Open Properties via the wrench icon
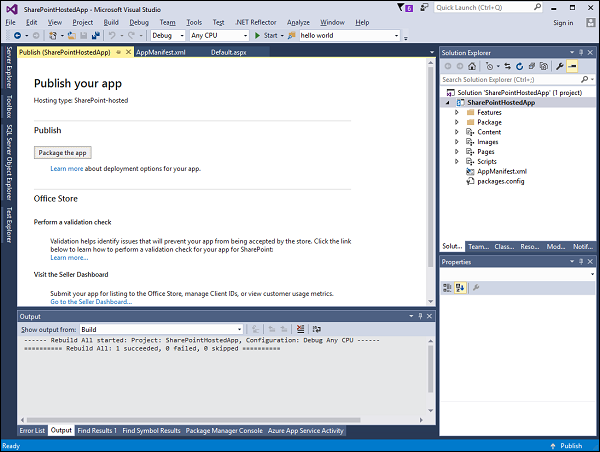Viewport: 600px width, 452px height. point(560,66)
